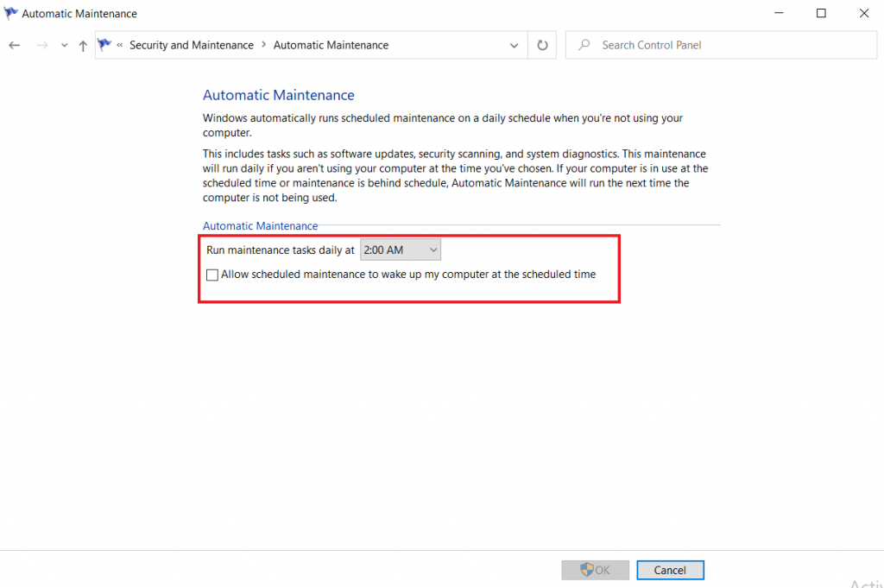Minimize the Automatic Maintenance window
The image size is (884, 588).
tap(780, 13)
